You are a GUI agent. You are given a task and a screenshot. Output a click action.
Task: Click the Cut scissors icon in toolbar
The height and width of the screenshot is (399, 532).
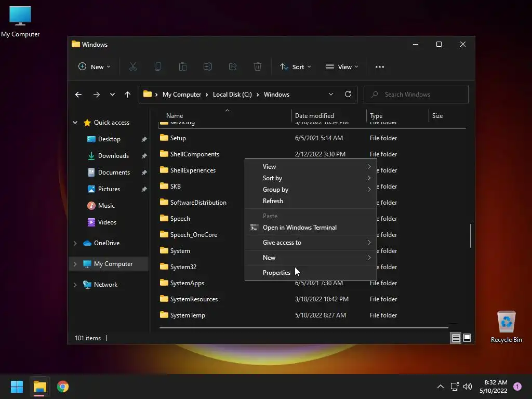click(x=133, y=67)
